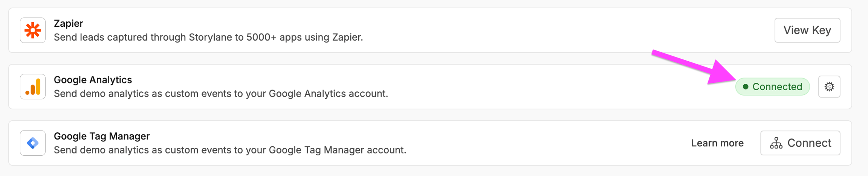Open the Learn more link
This screenshot has width=868, height=176.
(717, 143)
